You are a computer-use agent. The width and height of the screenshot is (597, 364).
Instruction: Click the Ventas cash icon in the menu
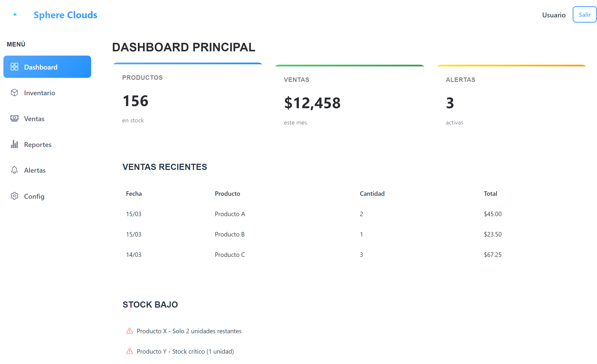(14, 118)
